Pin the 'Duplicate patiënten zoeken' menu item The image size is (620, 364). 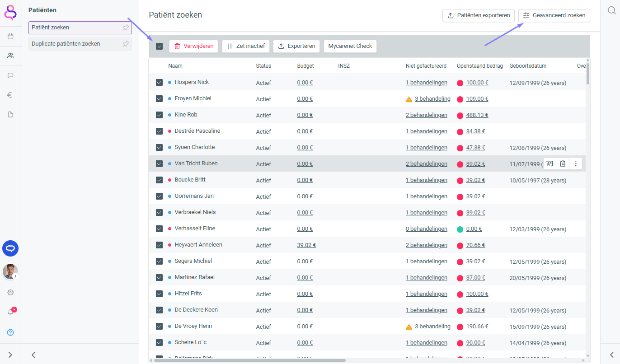click(126, 44)
